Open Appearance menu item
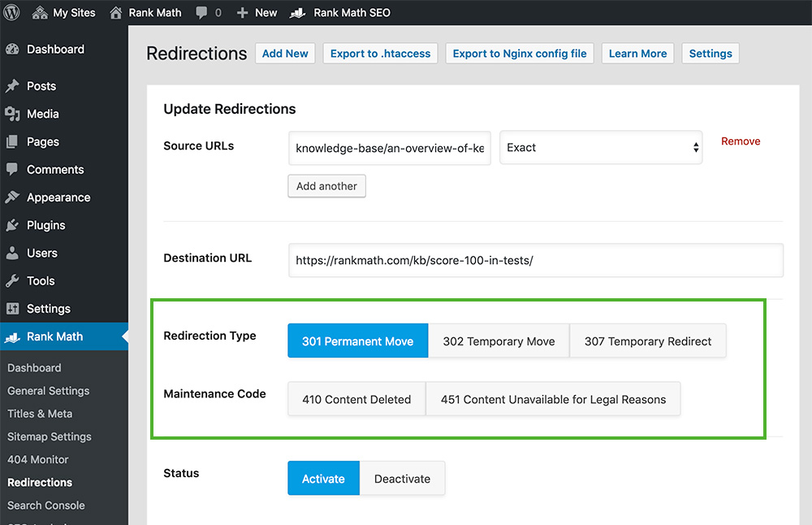Image resolution: width=812 pixels, height=525 pixels. coord(58,197)
